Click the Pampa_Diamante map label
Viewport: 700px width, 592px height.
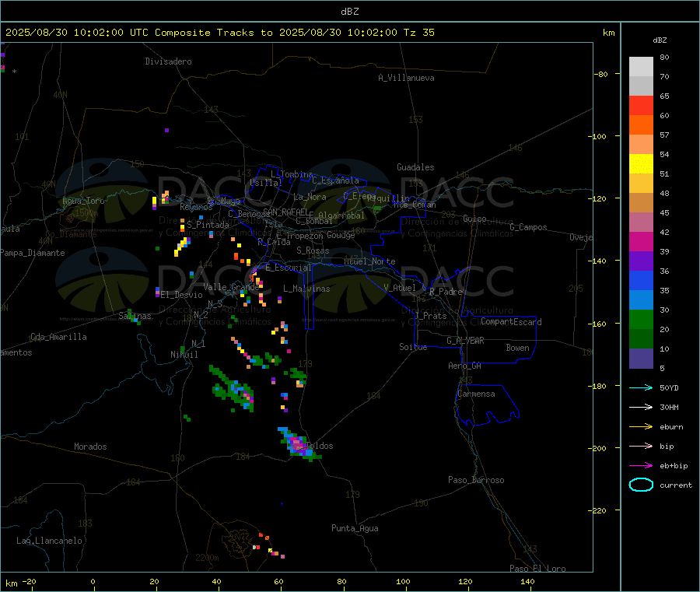click(x=32, y=253)
